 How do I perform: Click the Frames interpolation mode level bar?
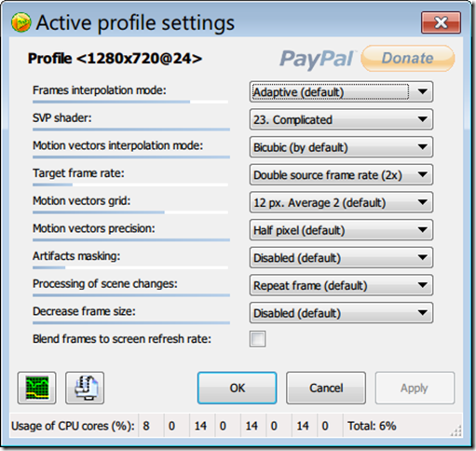click(130, 102)
